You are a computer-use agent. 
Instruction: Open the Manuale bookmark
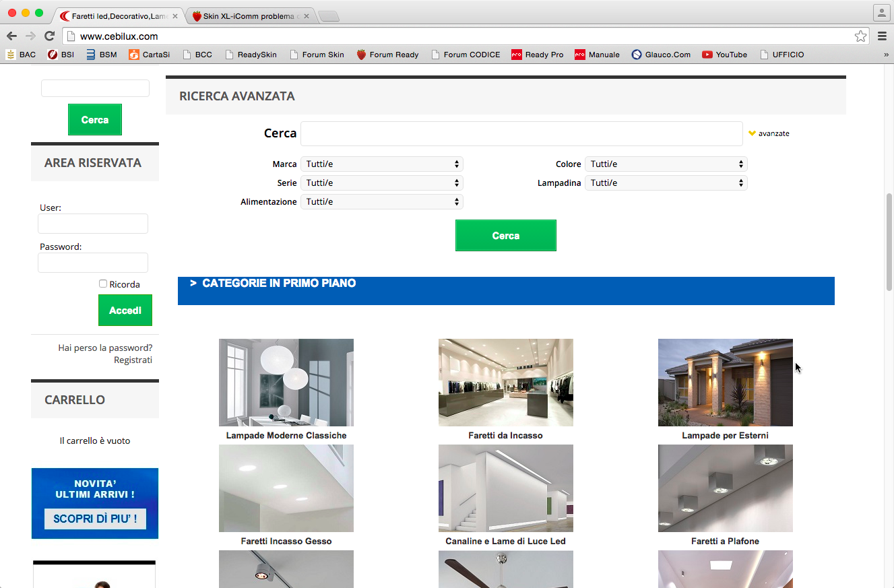click(597, 55)
